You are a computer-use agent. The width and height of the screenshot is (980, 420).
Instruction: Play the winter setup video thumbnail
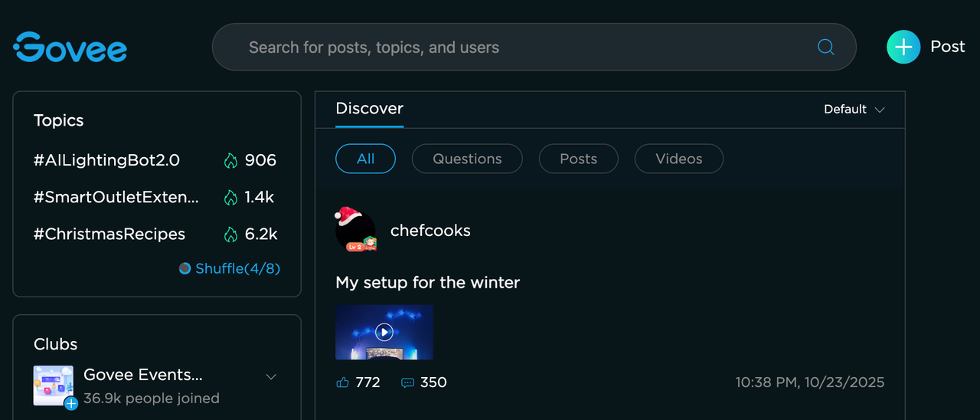tap(384, 332)
